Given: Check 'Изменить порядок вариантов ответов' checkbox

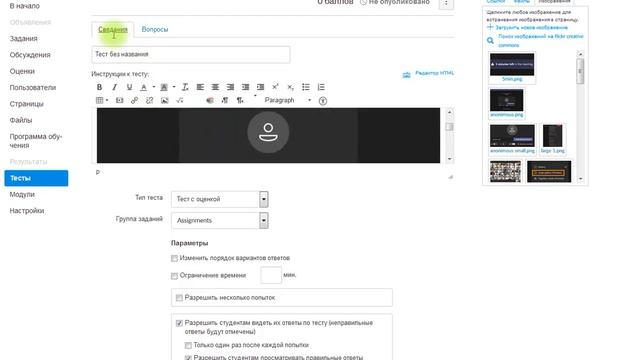Looking at the screenshot, I should (174, 258).
